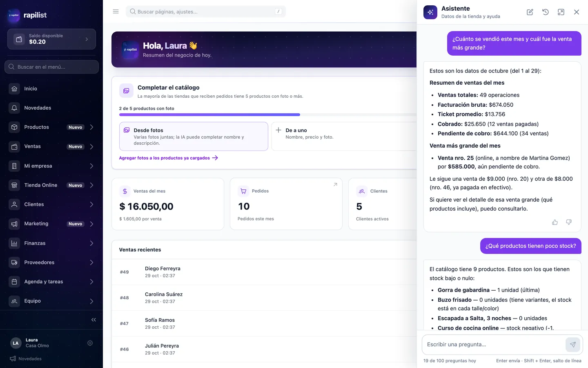Expand the Mi empresa submenu chevron
This screenshot has height=368, width=588.
(x=91, y=166)
